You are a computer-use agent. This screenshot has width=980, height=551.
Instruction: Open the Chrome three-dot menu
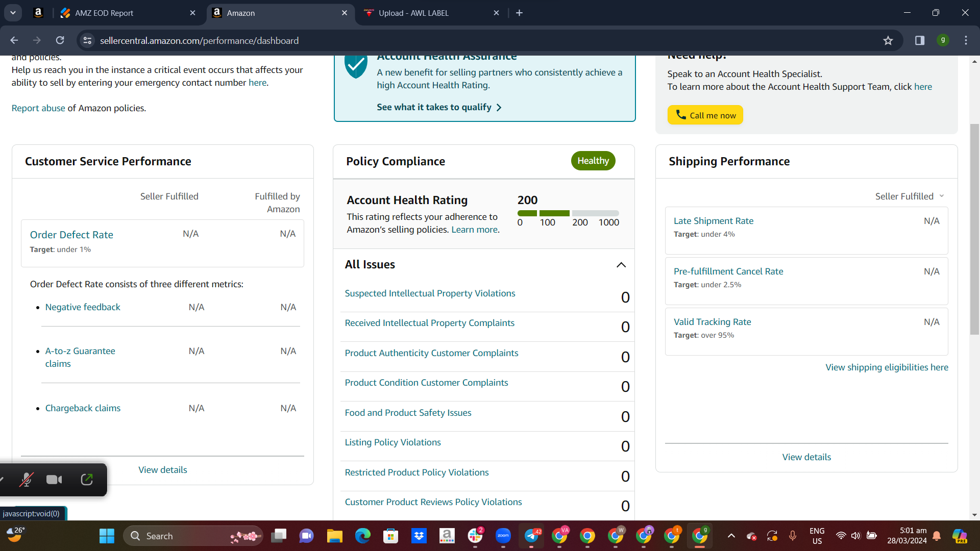click(x=966, y=40)
